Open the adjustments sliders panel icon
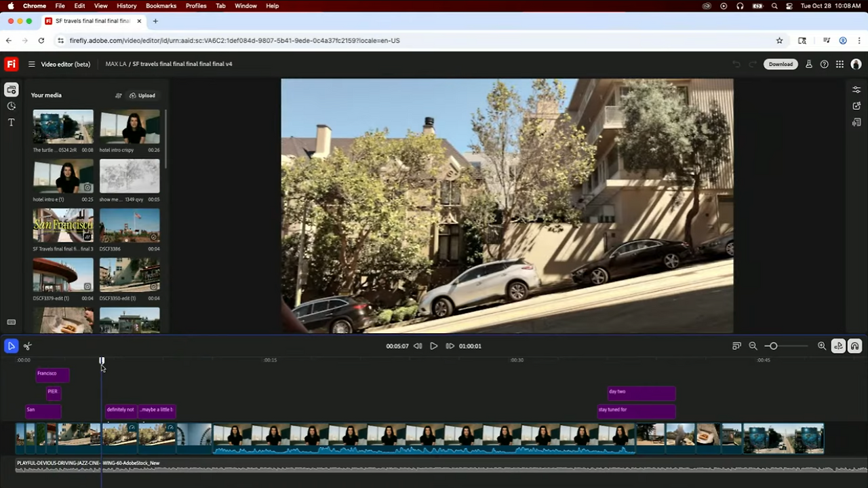868x488 pixels. pyautogui.click(x=856, y=90)
